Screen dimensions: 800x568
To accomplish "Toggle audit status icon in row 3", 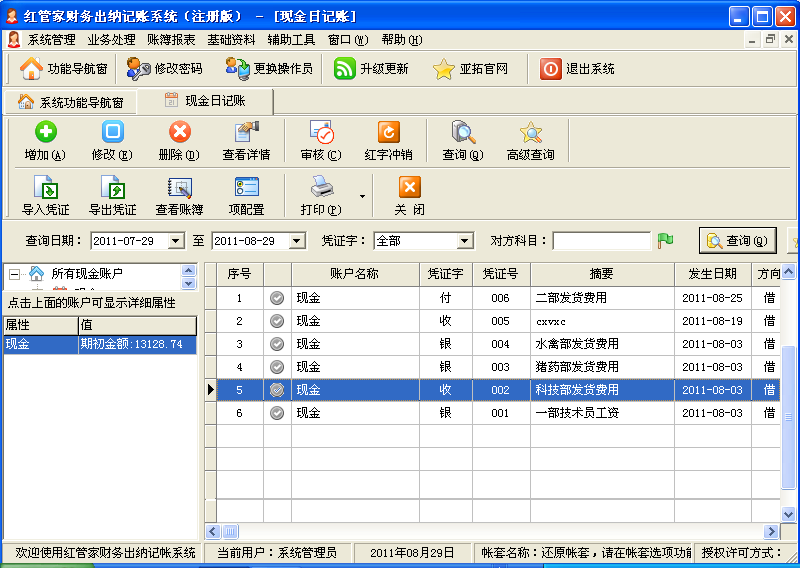I will point(277,344).
